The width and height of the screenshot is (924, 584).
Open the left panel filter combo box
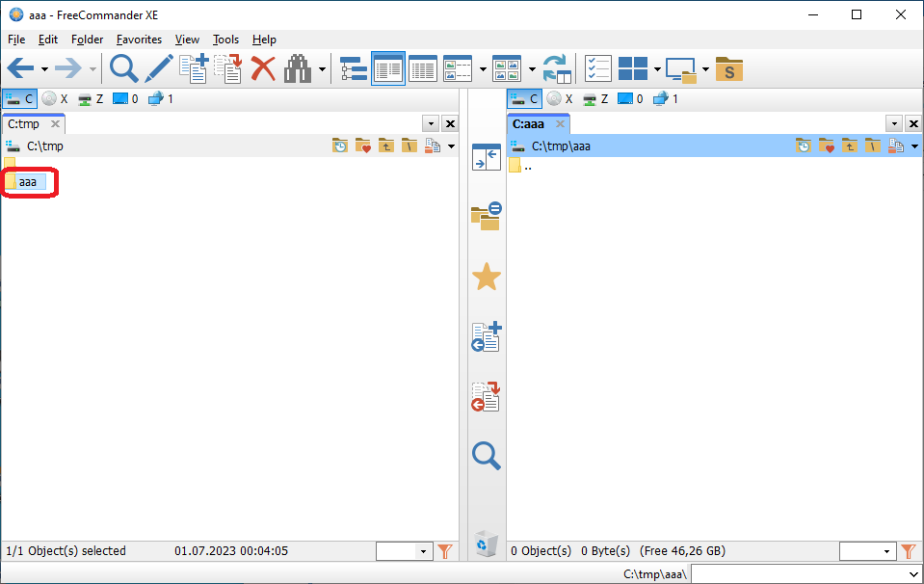coord(424,551)
